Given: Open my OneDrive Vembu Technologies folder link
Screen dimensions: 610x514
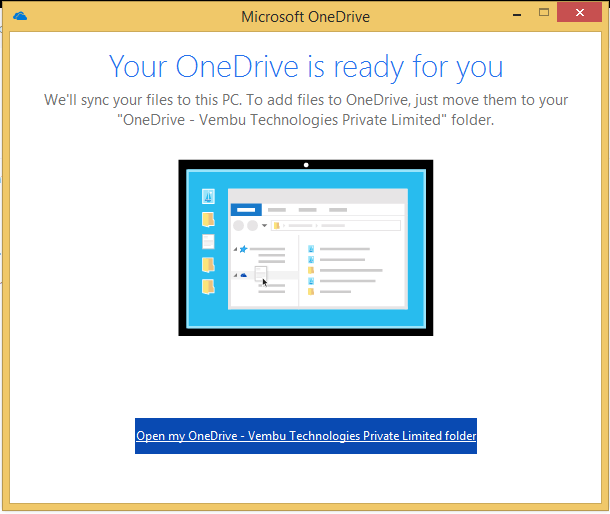Looking at the screenshot, I should 306,435.
